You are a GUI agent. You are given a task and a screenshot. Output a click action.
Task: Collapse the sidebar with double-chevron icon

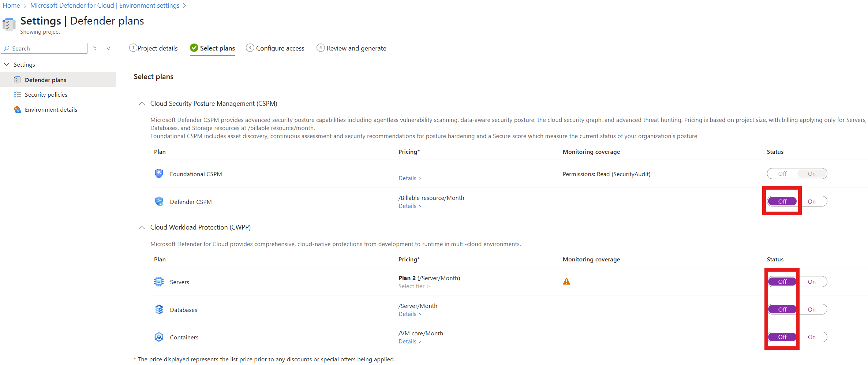pyautogui.click(x=109, y=48)
